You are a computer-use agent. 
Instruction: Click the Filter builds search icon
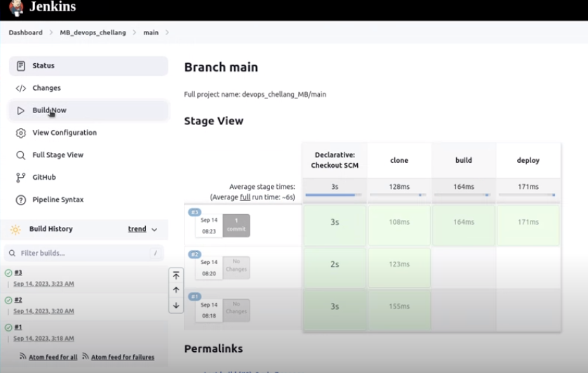pos(12,254)
